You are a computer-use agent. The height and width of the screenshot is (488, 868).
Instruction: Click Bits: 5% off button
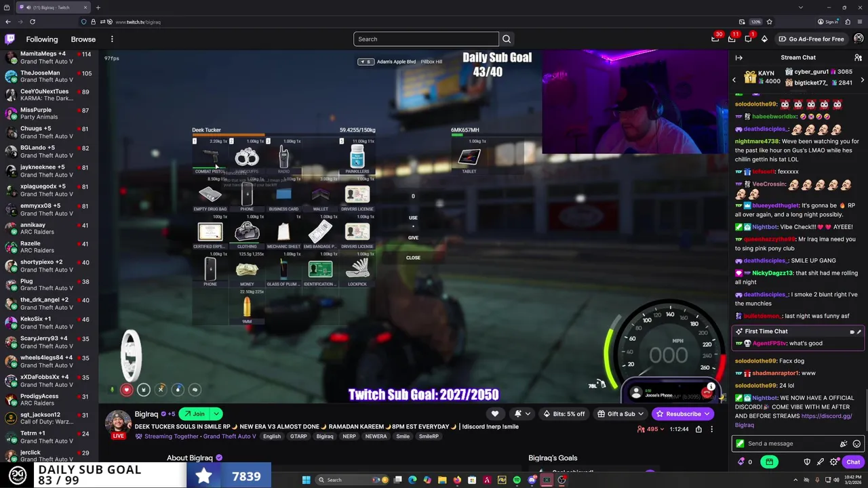coord(564,414)
